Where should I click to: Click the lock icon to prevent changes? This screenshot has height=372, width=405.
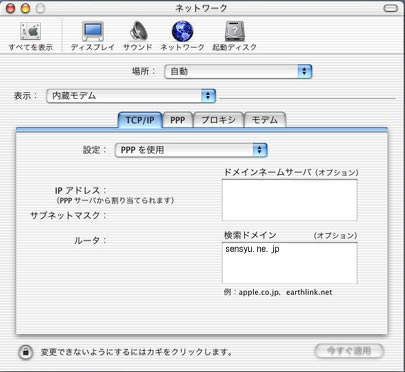point(25,352)
